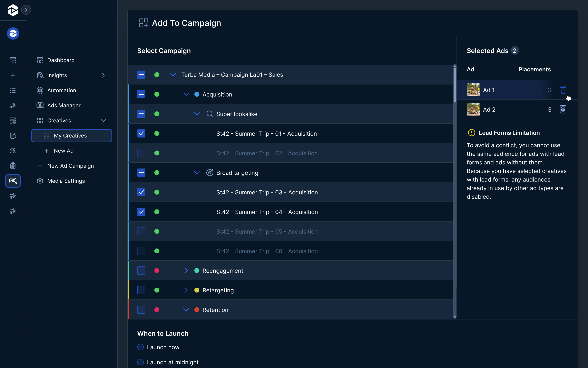
Task: Select the highlighted AD icon in the sidebar
Action: (x=13, y=181)
